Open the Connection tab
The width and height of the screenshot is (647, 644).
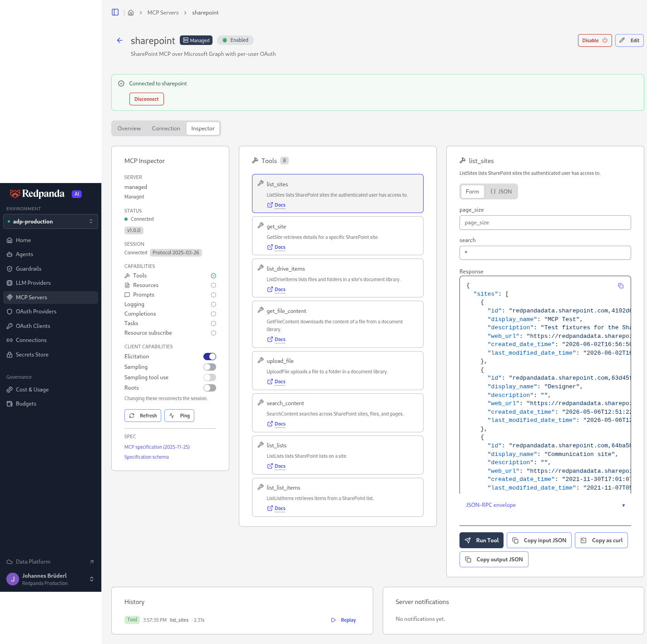(x=166, y=129)
